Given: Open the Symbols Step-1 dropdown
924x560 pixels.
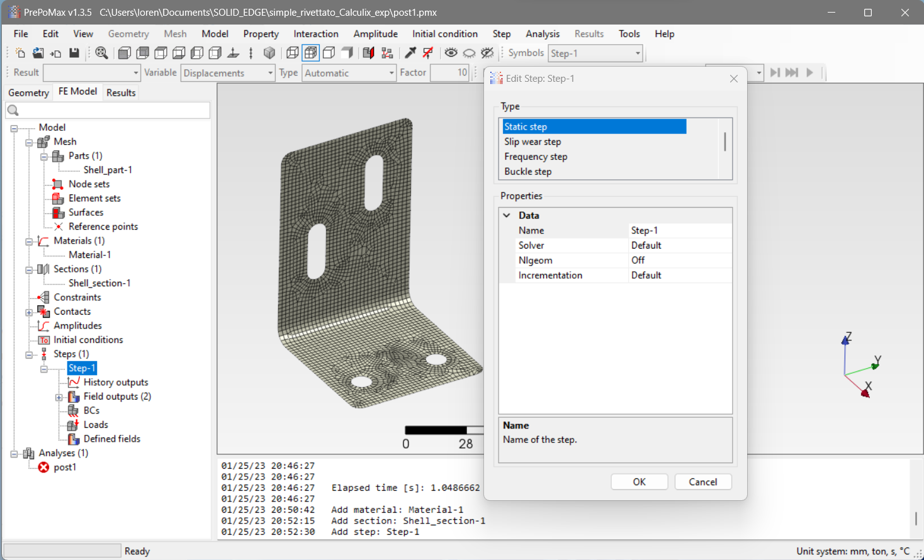Looking at the screenshot, I should tap(637, 53).
